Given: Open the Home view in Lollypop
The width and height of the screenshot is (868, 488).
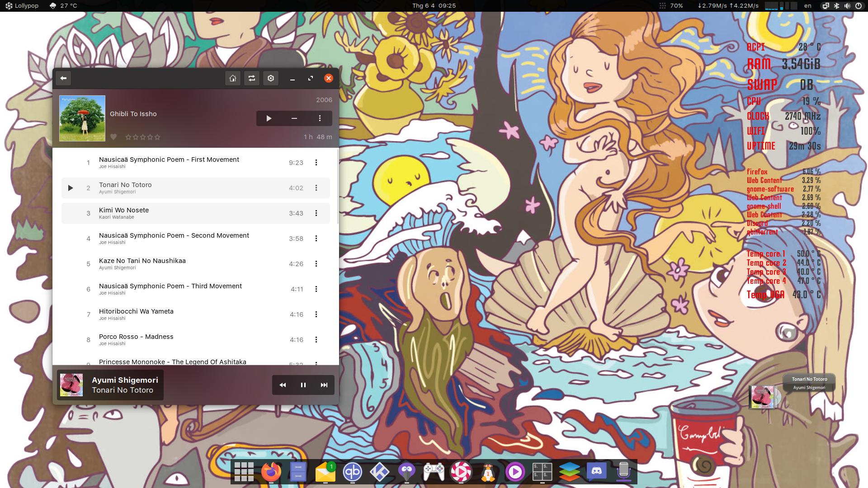Looking at the screenshot, I should click(x=233, y=78).
